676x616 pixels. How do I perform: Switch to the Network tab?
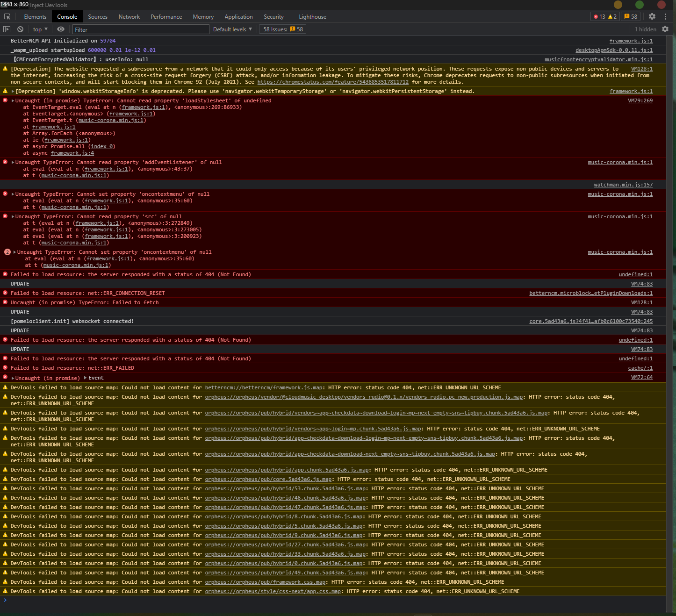click(129, 16)
